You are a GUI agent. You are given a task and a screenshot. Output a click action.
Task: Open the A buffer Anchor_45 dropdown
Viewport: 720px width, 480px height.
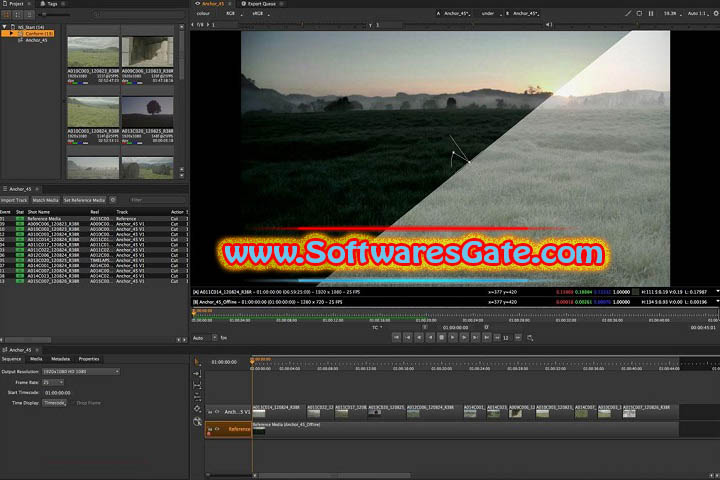[457, 14]
